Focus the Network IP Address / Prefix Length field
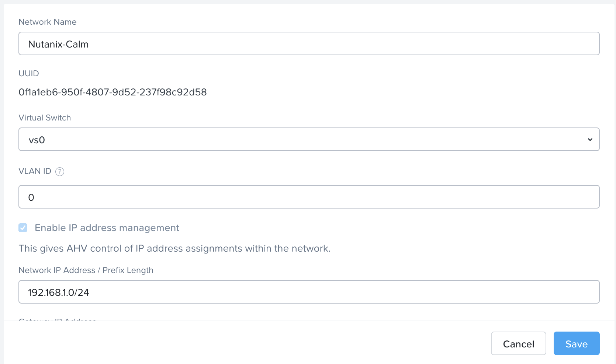616x364 pixels. click(x=309, y=292)
